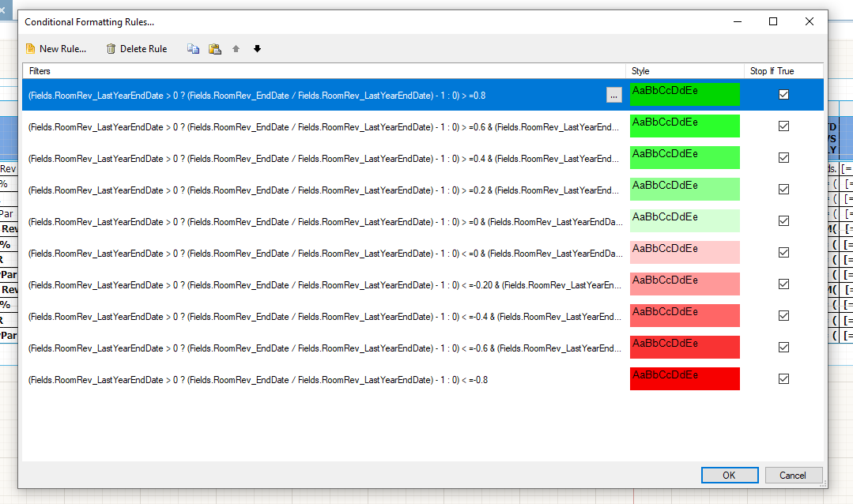Open filter editor ellipsis button in selected row

coord(613,95)
